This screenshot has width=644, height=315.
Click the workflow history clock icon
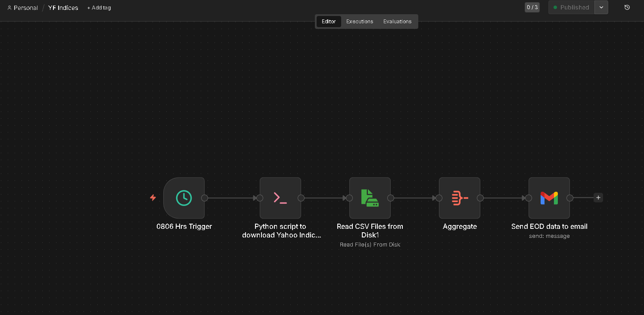tap(627, 7)
